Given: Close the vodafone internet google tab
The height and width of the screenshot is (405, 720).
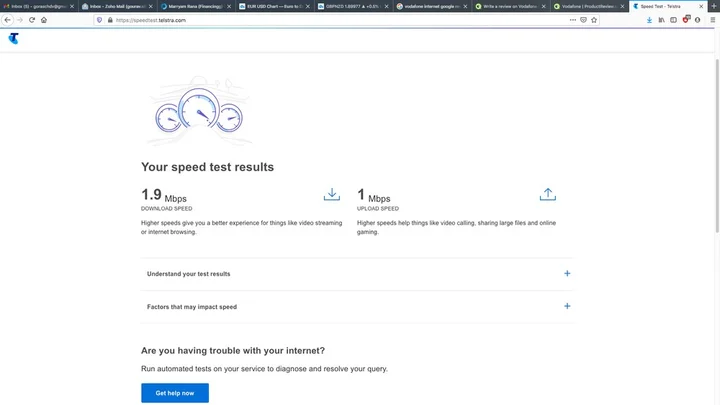Looking at the screenshot, I should coord(465,6).
